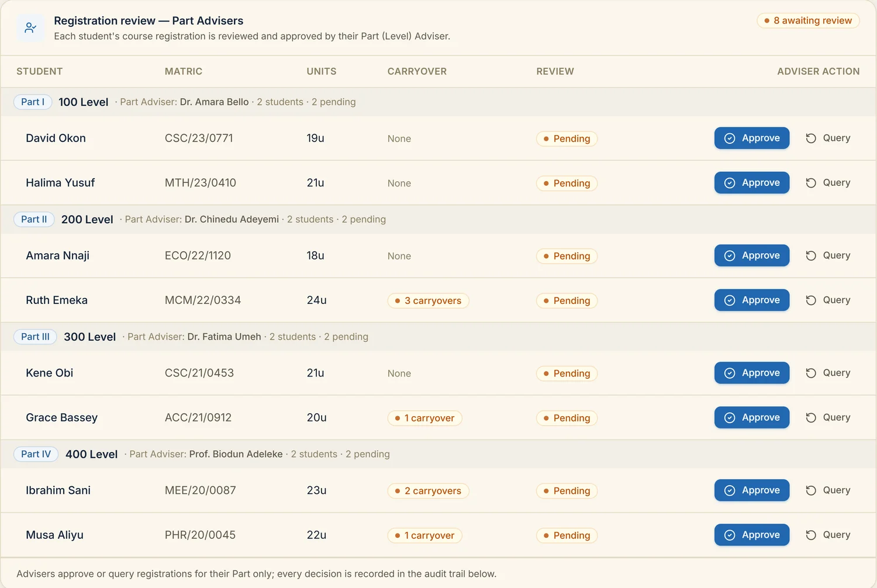Image resolution: width=877 pixels, height=588 pixels.
Task: Click matric number MTH/23/0410
Action: click(201, 182)
